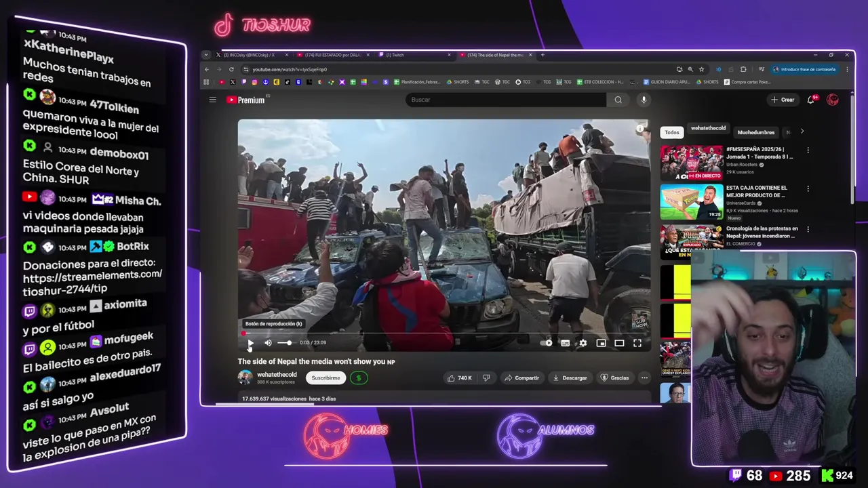This screenshot has width=868, height=488.
Task: Reload the current page
Action: [x=231, y=69]
